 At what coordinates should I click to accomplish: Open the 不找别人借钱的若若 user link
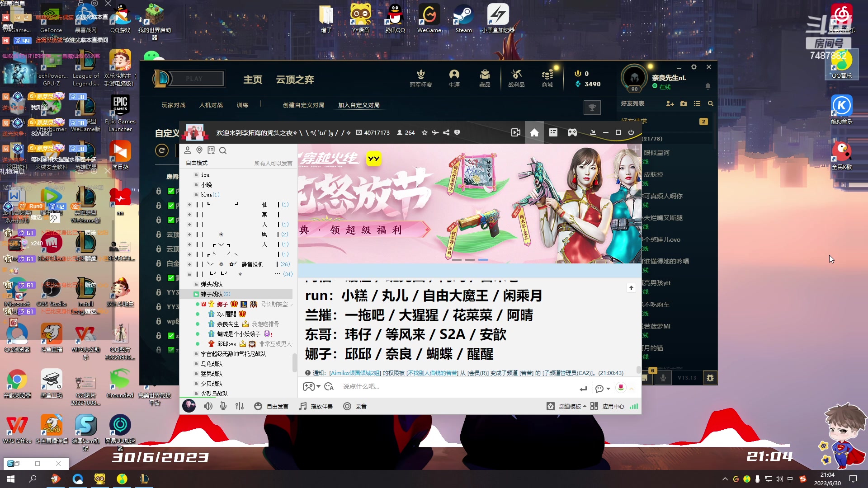[433, 373]
